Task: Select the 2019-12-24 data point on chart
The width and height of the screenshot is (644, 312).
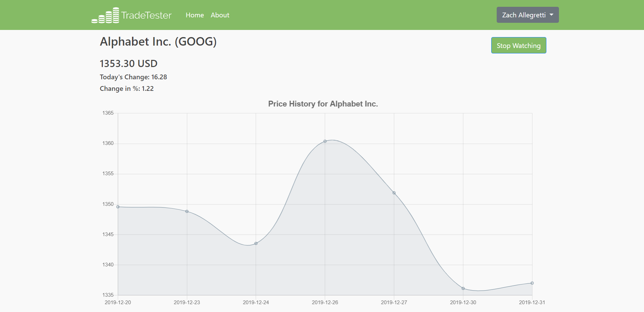Action: point(256,243)
